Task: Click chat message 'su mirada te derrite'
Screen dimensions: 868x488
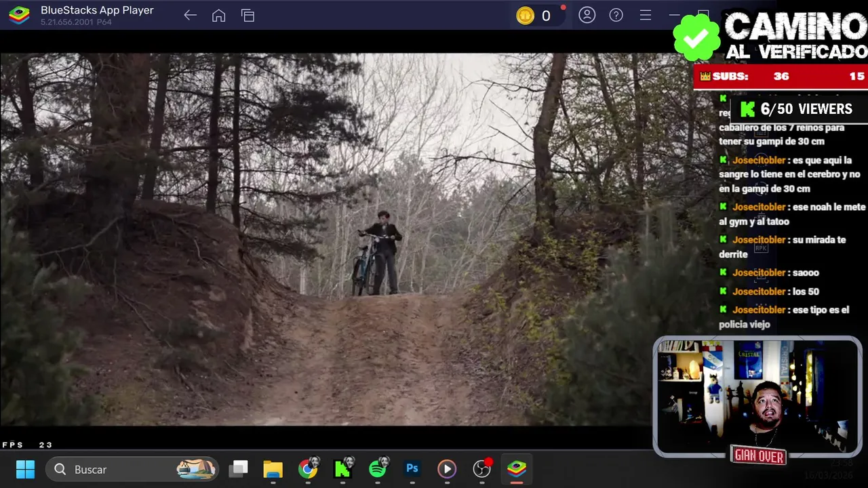Action: pos(783,247)
